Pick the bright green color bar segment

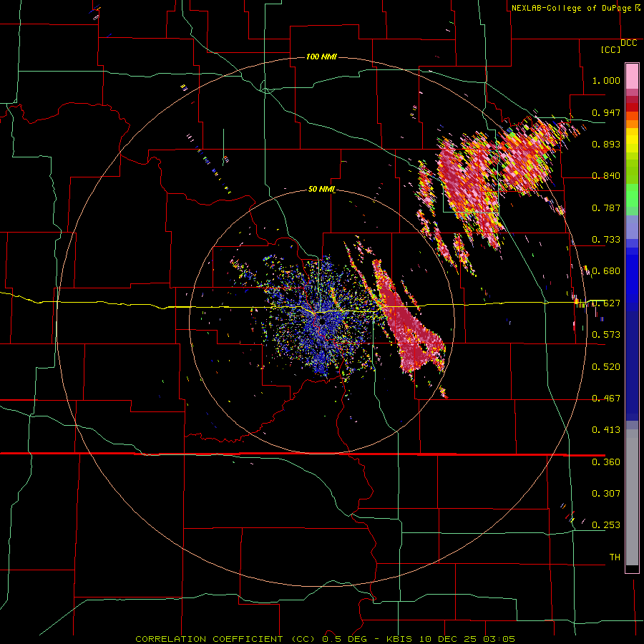(632, 195)
